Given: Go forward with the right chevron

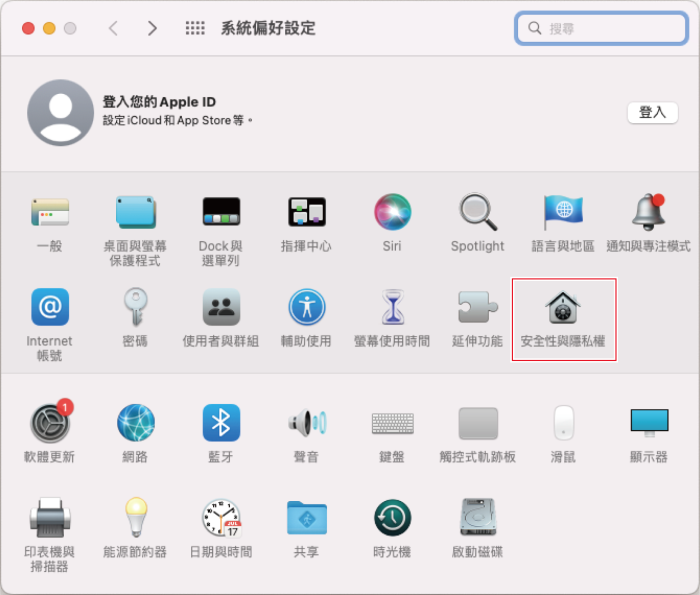Looking at the screenshot, I should click(x=152, y=28).
